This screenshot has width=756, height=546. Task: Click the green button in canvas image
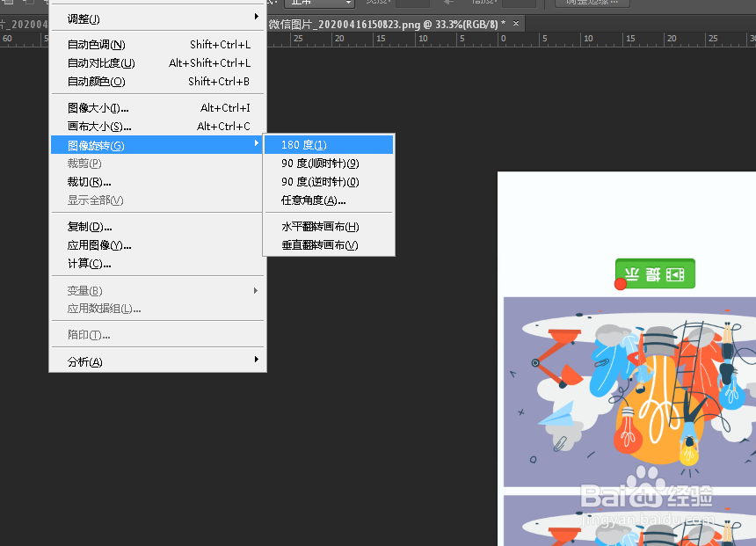[x=655, y=273]
